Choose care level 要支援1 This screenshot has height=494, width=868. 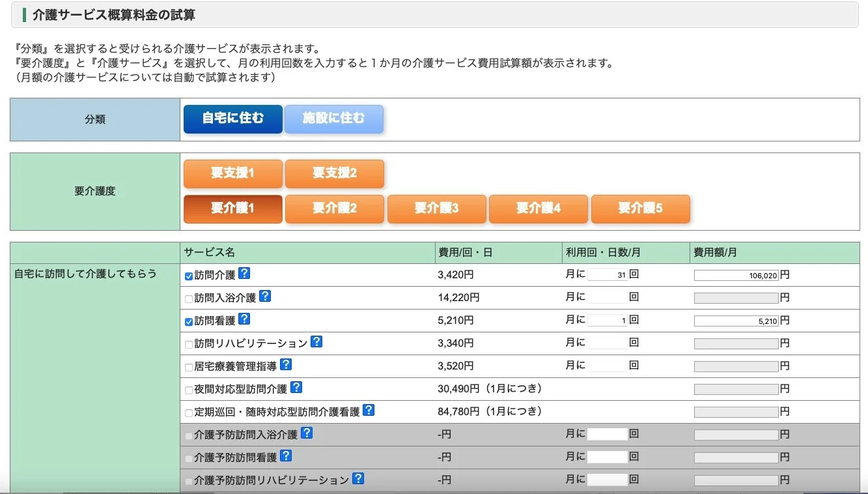pyautogui.click(x=233, y=174)
